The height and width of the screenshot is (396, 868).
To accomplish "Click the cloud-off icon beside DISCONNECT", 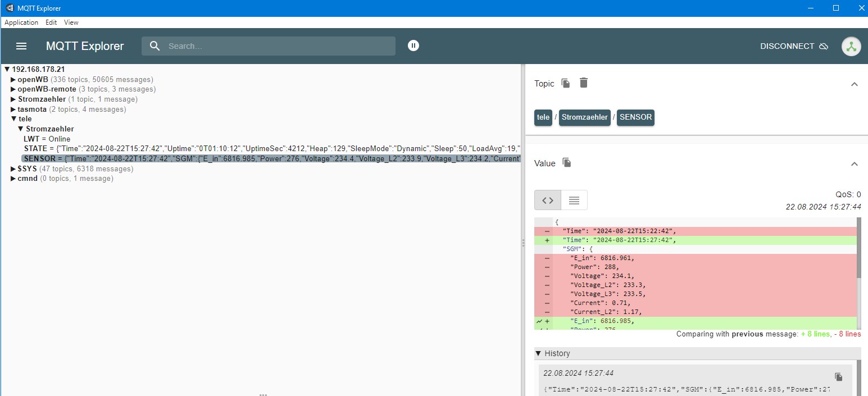I will [x=824, y=46].
